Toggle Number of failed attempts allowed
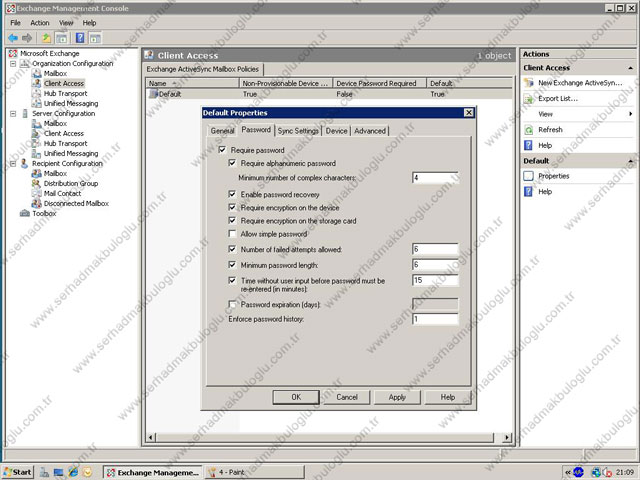This screenshot has height=480, width=640. point(232,249)
